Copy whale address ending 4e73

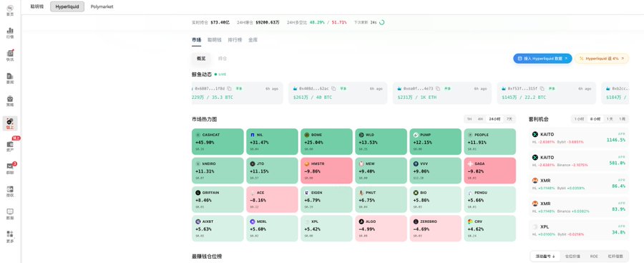coord(438,88)
